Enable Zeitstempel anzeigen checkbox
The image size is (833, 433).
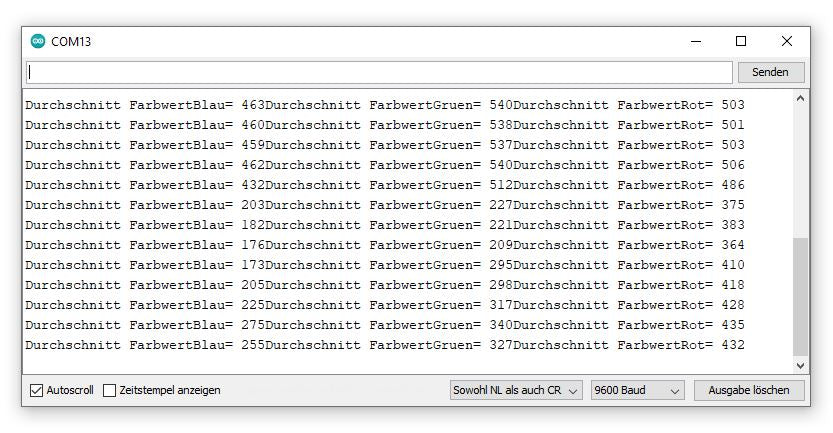pyautogui.click(x=109, y=390)
